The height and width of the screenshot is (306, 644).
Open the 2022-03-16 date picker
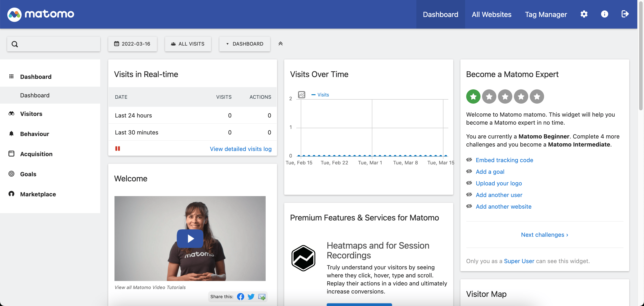pos(133,44)
